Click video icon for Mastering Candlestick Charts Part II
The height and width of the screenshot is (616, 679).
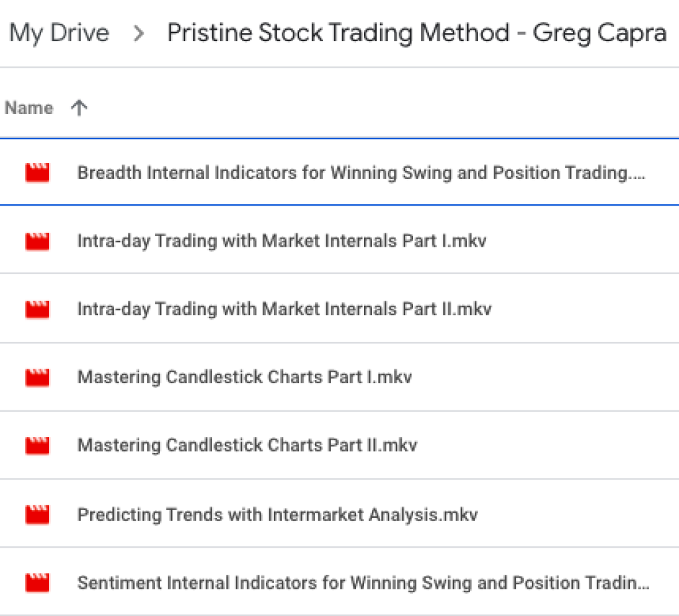pos(37,445)
